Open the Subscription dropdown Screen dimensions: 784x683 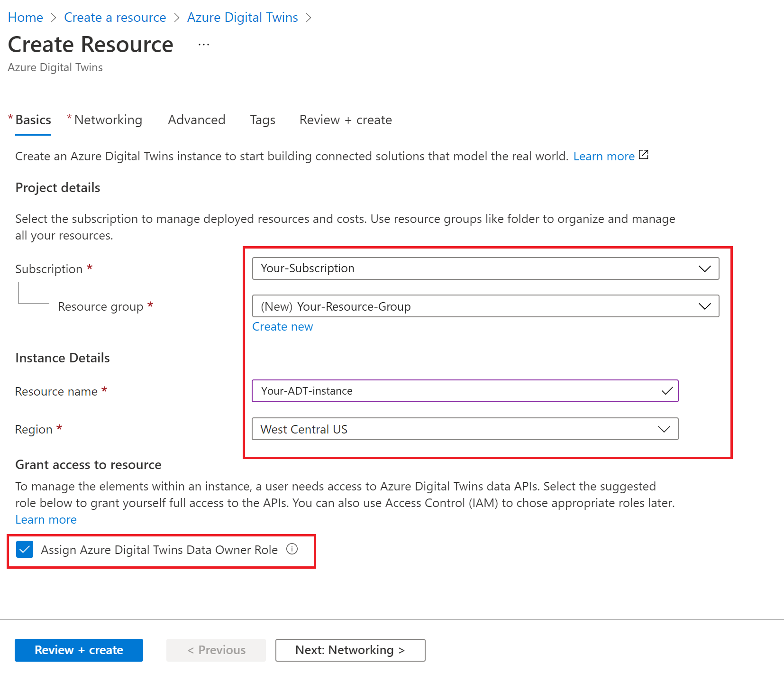pos(705,268)
